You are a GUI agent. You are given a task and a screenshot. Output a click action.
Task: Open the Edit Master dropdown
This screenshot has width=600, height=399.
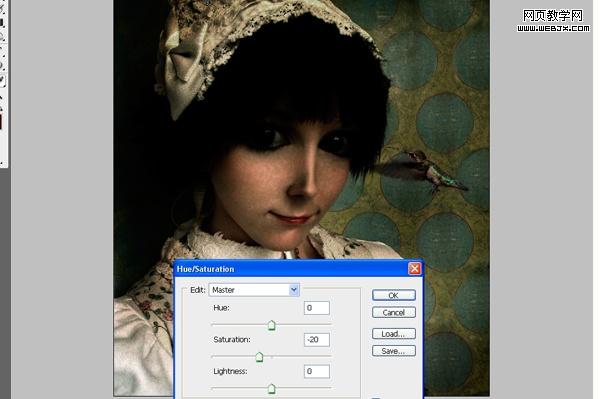coord(254,290)
